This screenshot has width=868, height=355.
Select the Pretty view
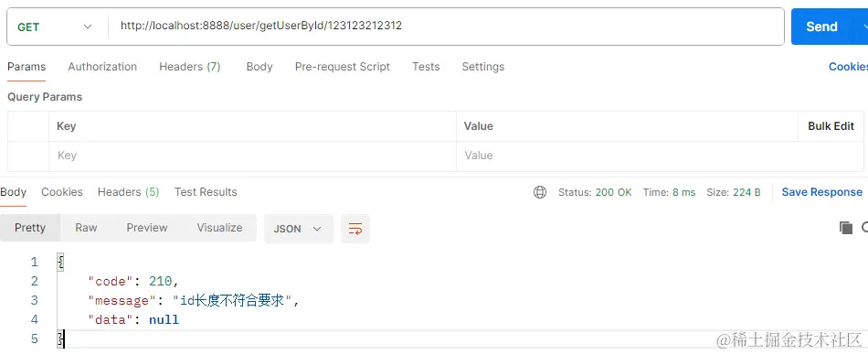30,228
